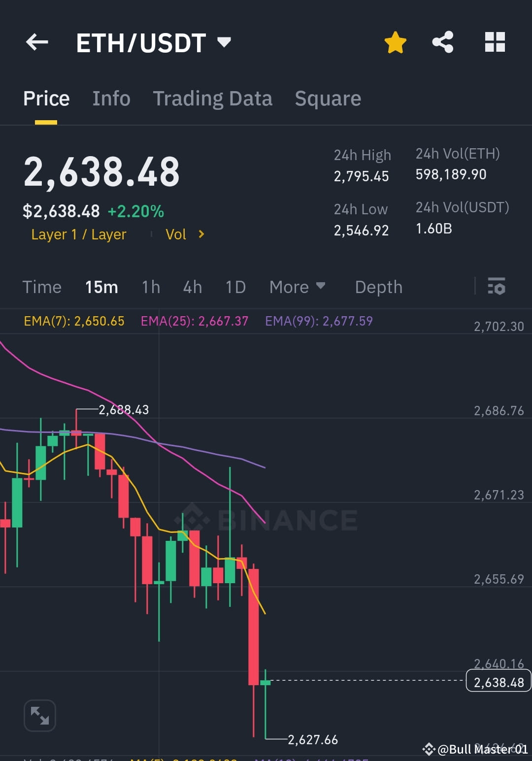Enable the 4h timeframe

(192, 287)
